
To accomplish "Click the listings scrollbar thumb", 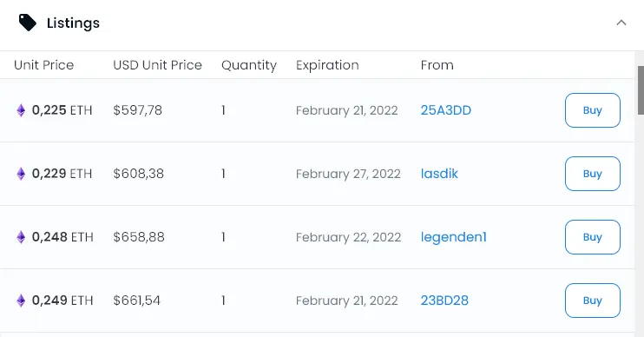I will 641,90.
